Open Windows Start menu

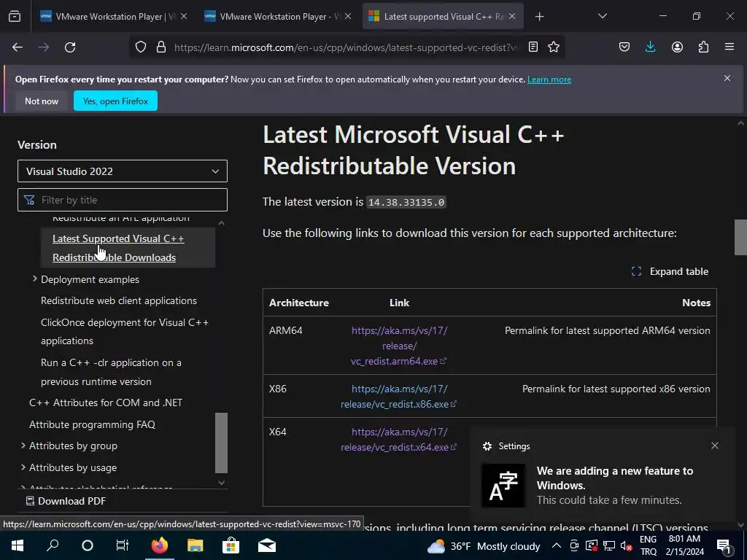click(x=18, y=545)
